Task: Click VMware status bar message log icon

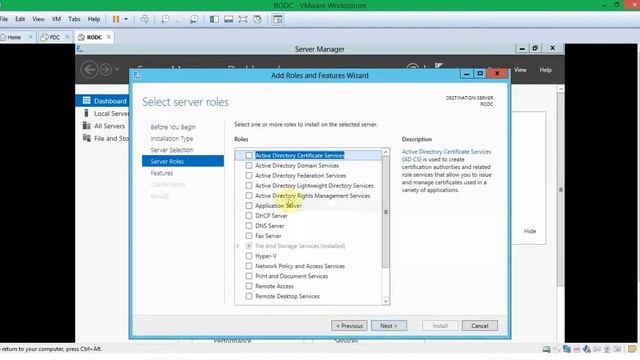Action: coord(632,349)
